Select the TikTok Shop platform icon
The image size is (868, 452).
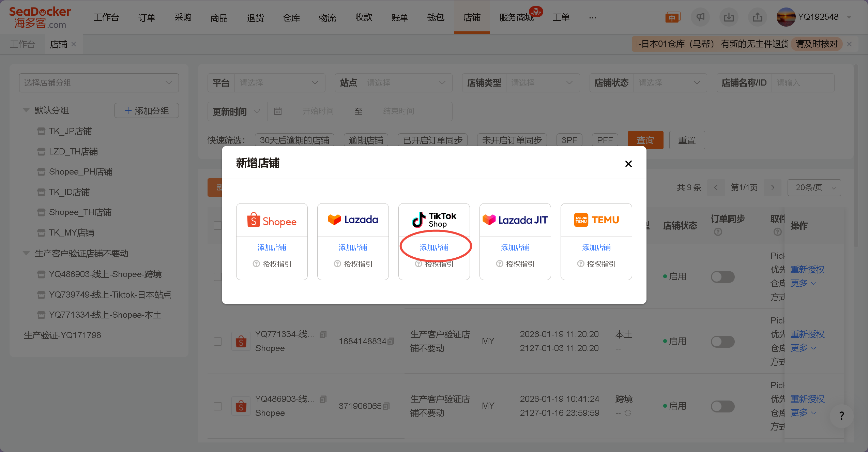pos(434,219)
